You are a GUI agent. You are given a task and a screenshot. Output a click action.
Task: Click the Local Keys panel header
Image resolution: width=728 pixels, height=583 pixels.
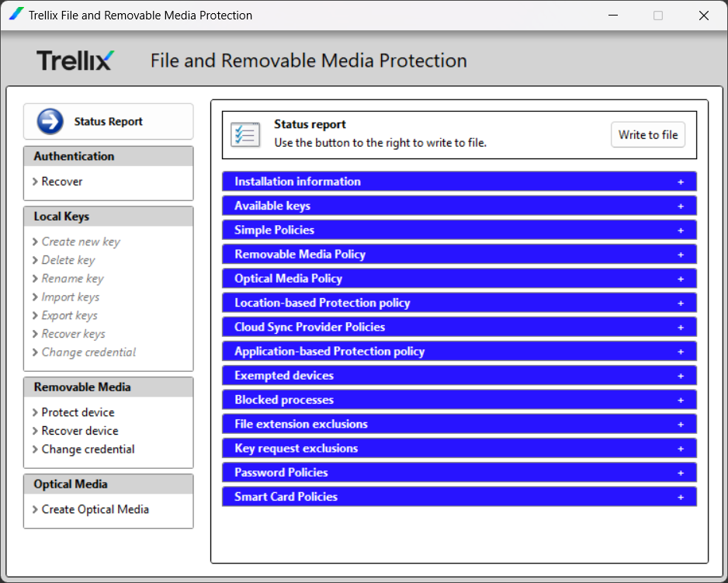[x=108, y=217]
